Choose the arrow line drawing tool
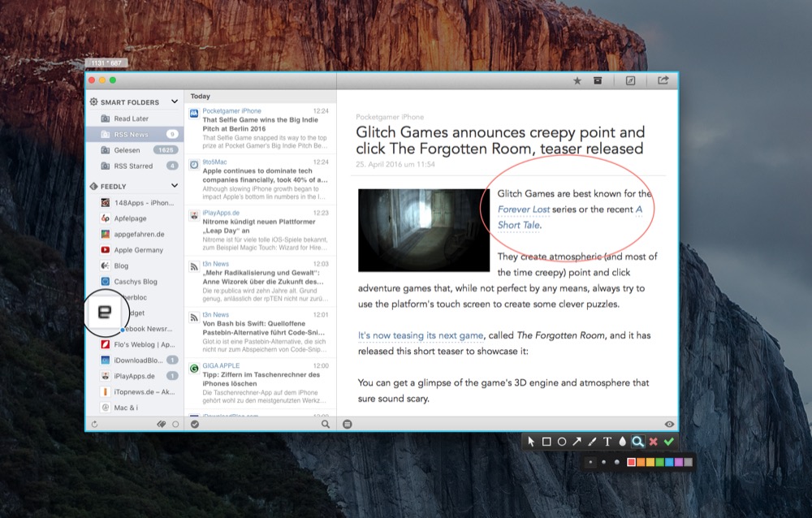Screen dimensions: 812x518 [577, 442]
